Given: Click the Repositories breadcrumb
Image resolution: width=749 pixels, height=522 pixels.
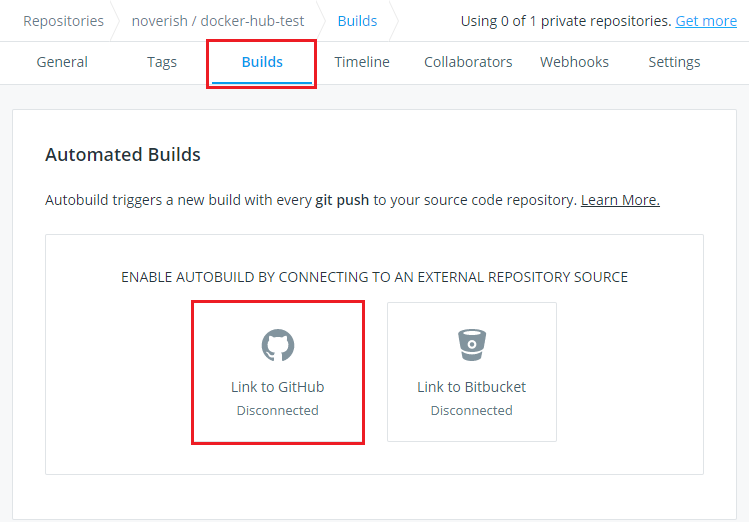Looking at the screenshot, I should 63,21.
